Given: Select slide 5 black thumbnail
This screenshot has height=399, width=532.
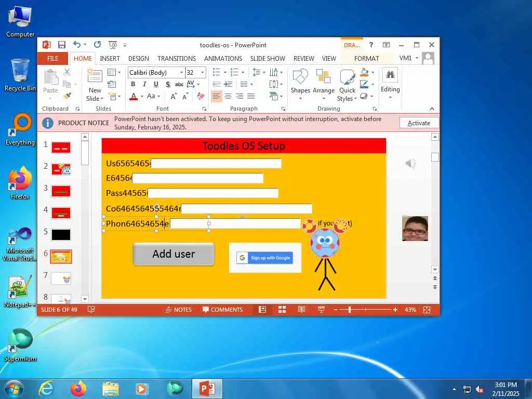Looking at the screenshot, I should (61, 235).
